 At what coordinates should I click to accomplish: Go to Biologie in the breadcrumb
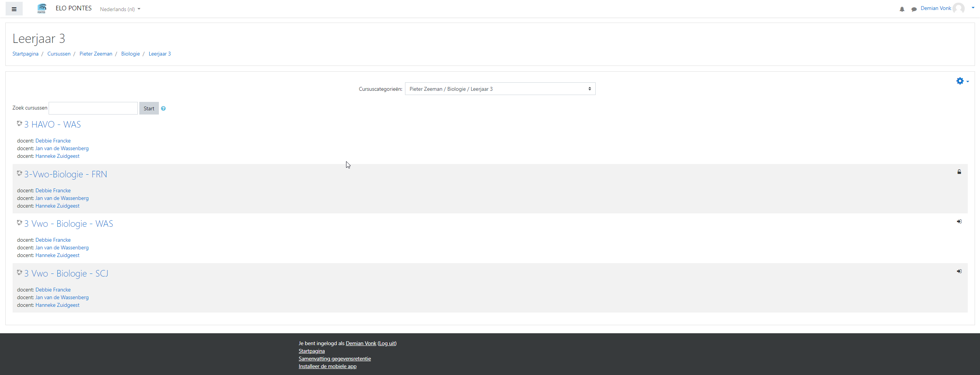(130, 54)
